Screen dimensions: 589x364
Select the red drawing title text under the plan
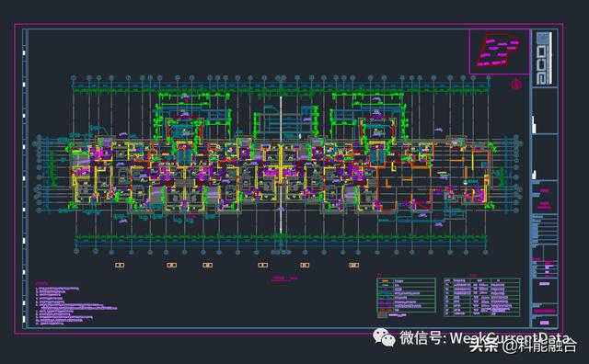[284, 279]
